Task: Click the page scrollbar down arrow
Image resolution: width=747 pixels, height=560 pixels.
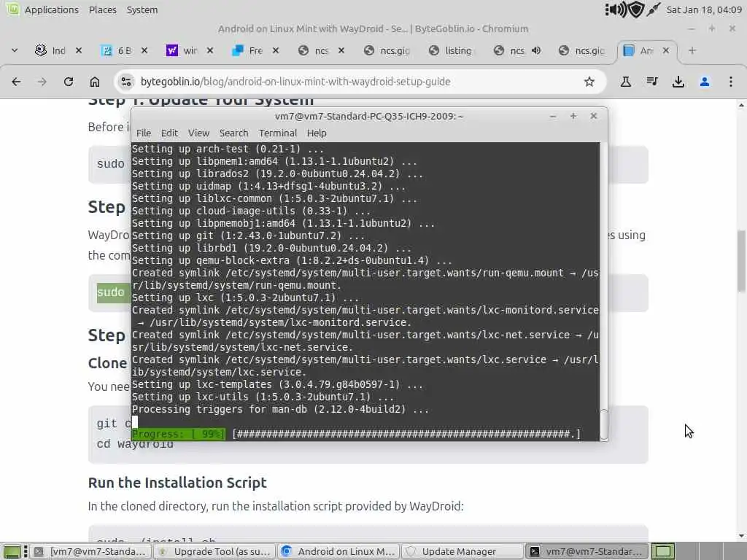Action: [741, 536]
